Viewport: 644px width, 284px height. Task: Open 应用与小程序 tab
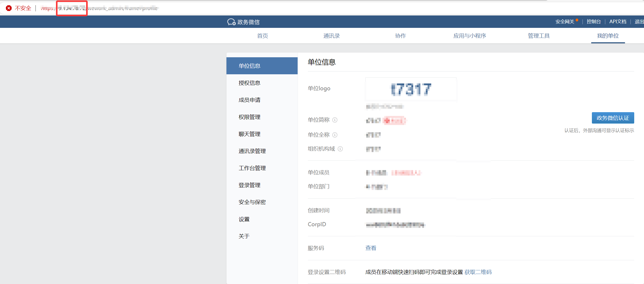[x=470, y=36]
